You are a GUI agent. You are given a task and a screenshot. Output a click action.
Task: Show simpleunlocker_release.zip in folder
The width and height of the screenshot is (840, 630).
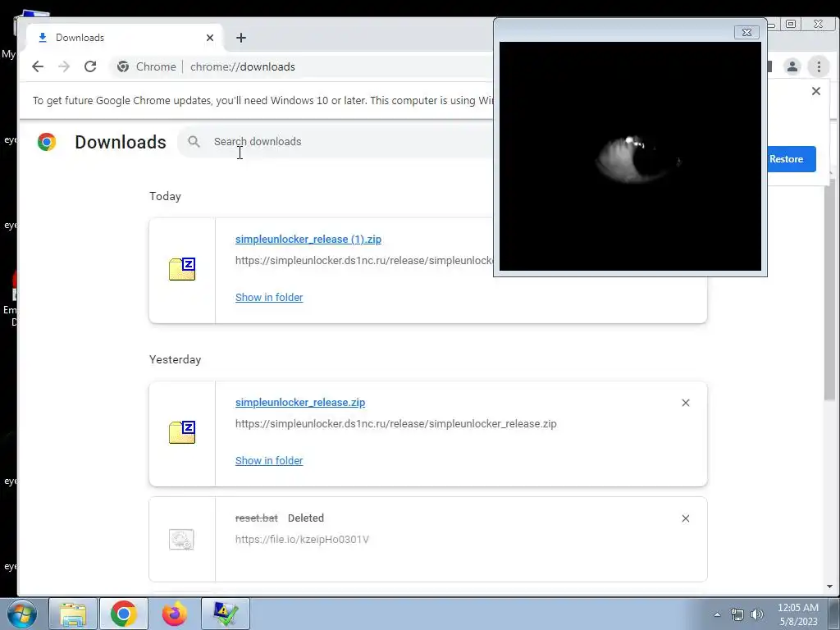269,461
